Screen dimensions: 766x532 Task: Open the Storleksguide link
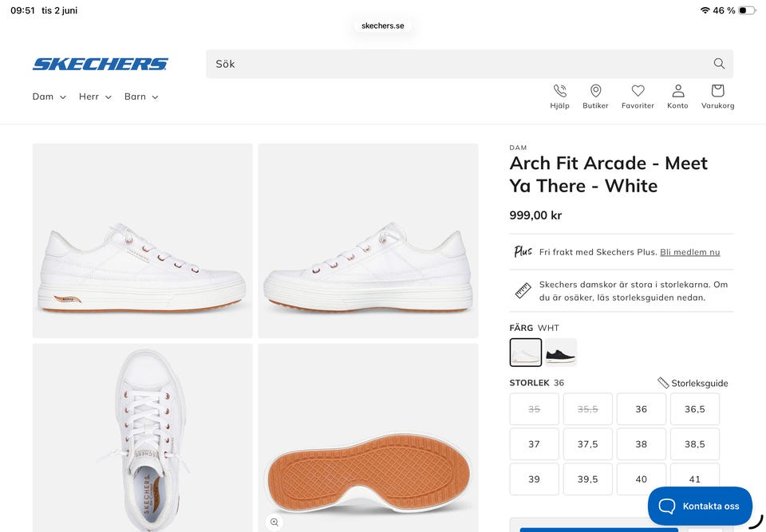coord(693,383)
